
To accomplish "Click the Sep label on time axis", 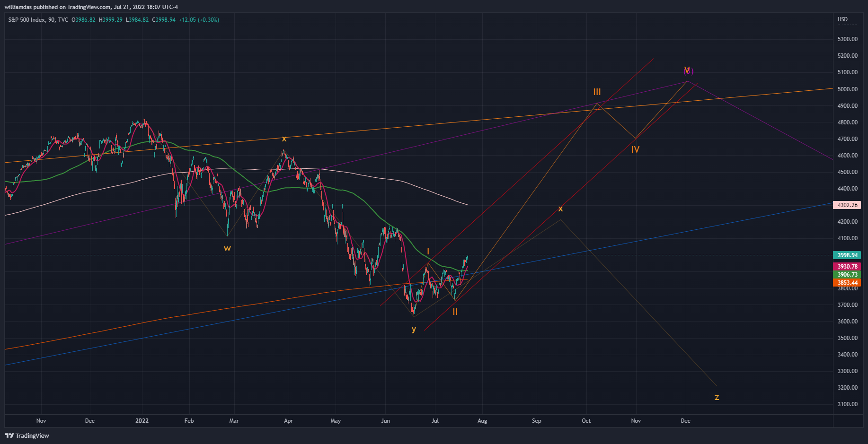I will tap(536, 421).
